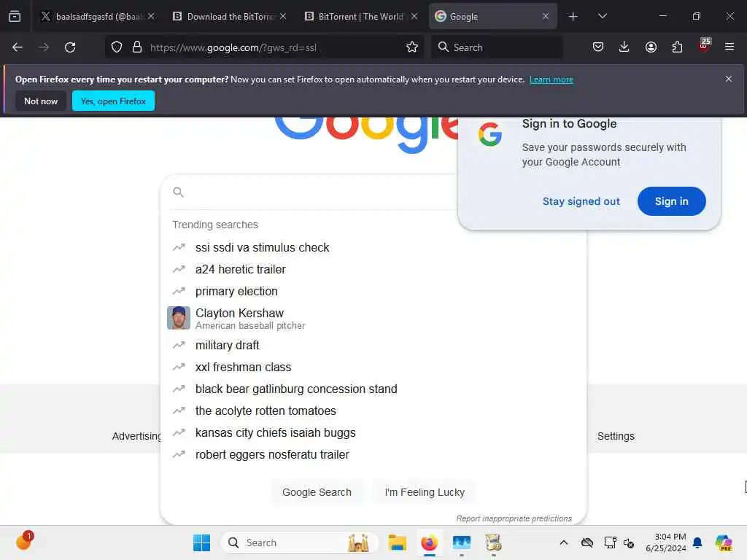Click Firefox icon in taskbar

click(429, 542)
